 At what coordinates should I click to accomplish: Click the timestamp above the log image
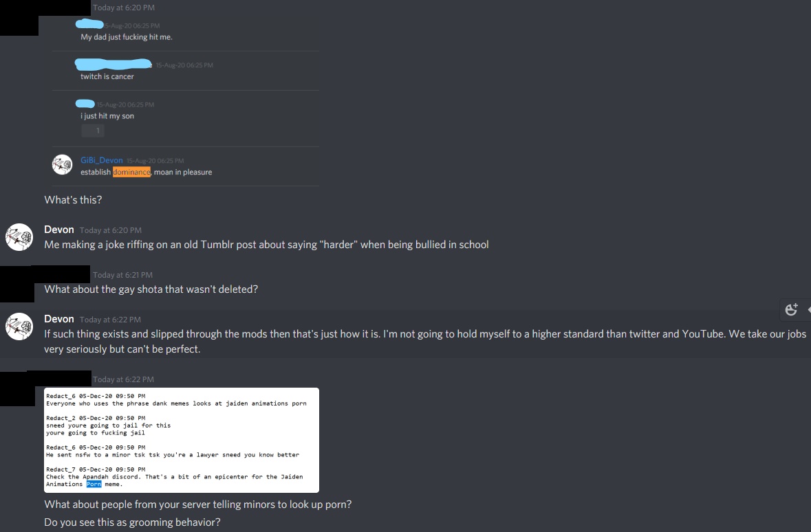[x=123, y=379]
